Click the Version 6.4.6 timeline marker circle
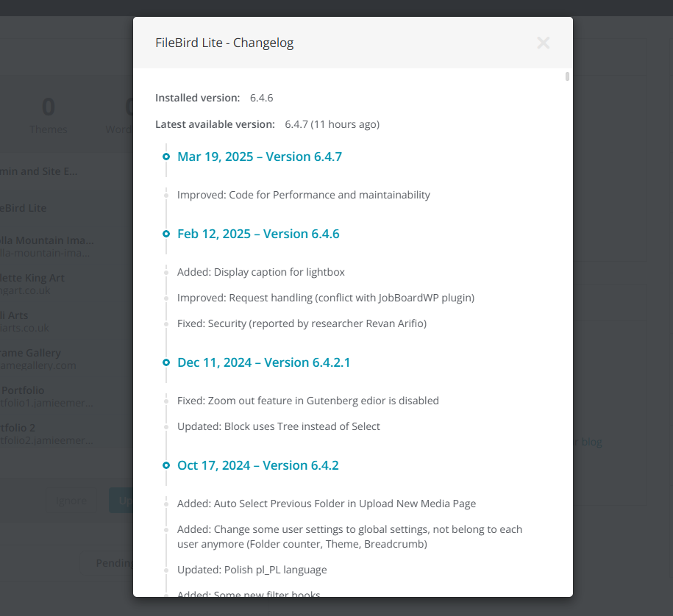673x616 pixels. tap(166, 234)
